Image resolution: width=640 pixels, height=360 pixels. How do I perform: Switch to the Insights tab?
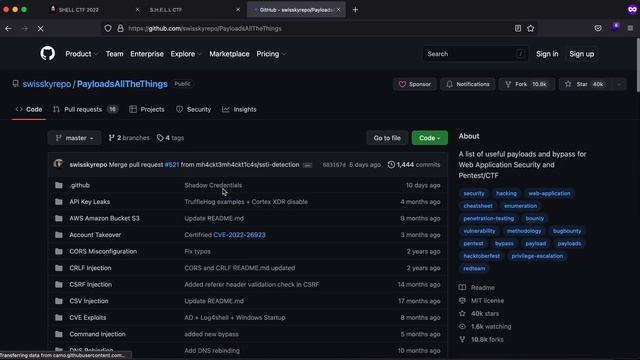pyautogui.click(x=239, y=109)
